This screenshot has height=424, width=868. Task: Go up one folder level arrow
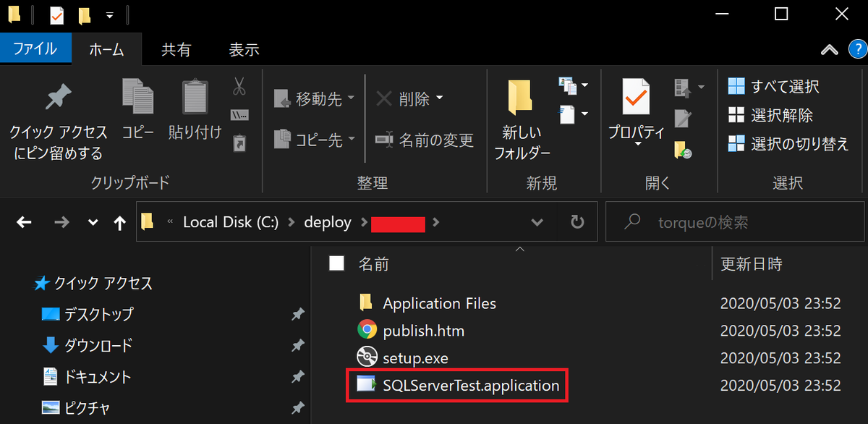120,223
